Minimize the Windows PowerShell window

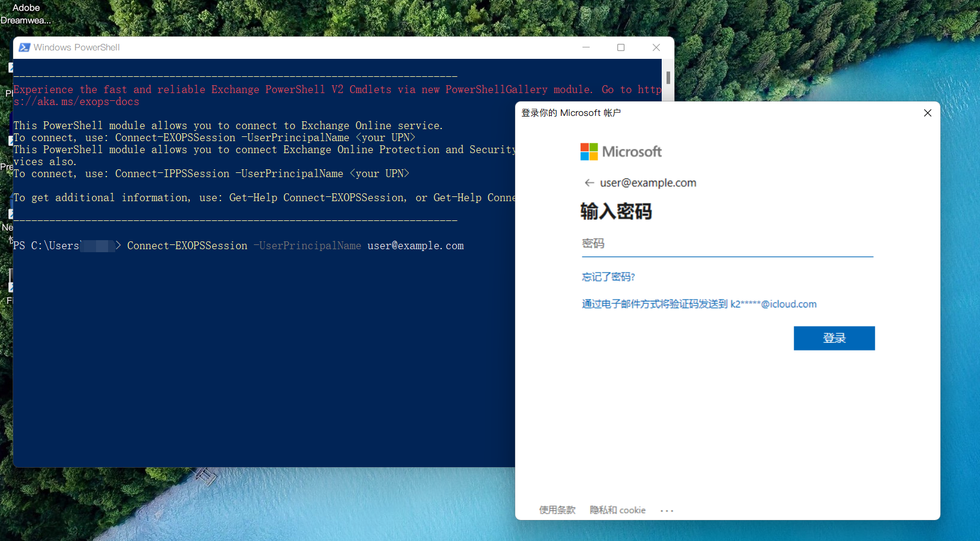(586, 47)
